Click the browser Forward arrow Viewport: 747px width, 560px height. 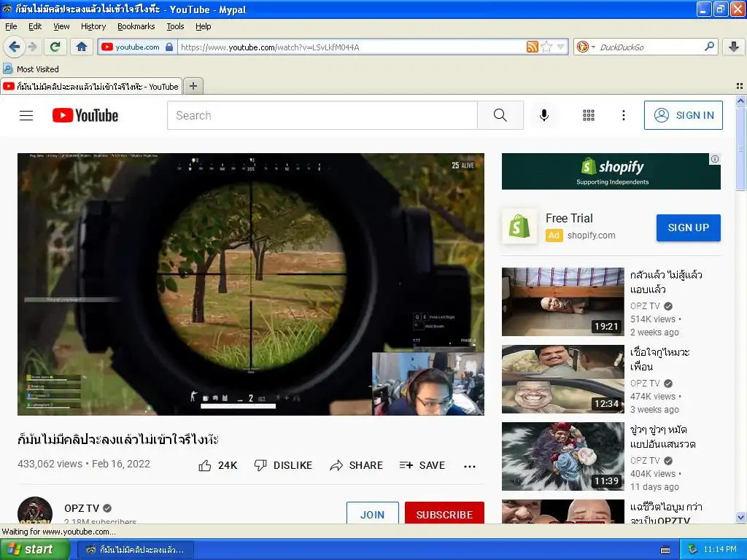pos(32,47)
